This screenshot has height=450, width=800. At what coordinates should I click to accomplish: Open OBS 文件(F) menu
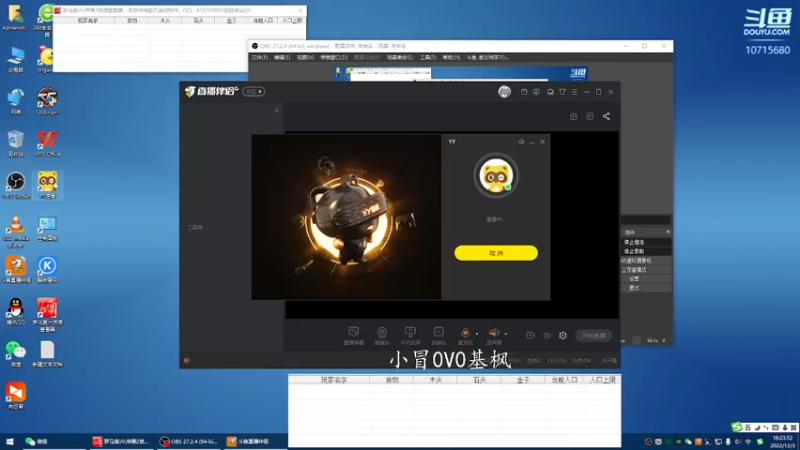click(259, 58)
